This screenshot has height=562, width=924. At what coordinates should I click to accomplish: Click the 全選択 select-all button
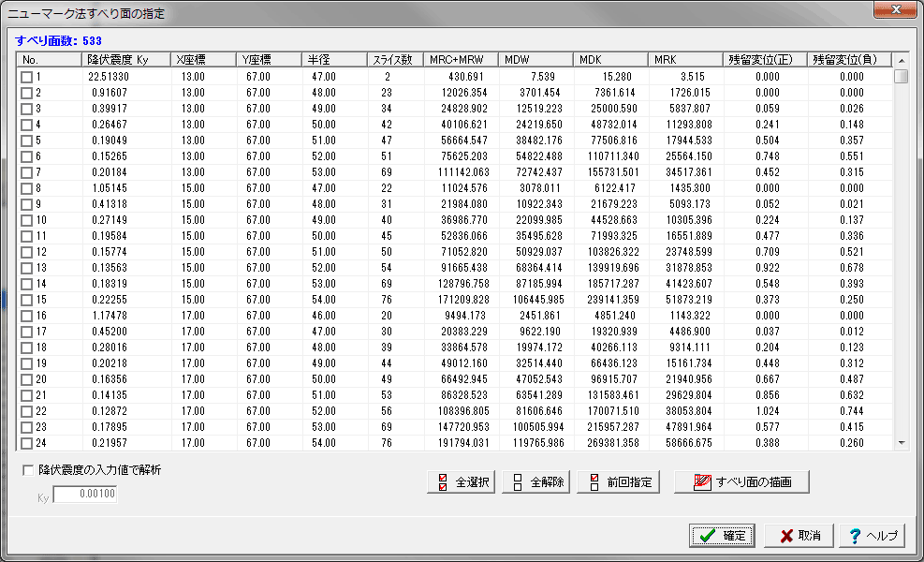point(461,481)
